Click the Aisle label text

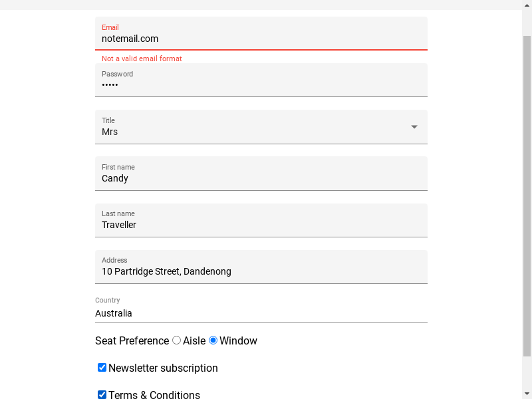[194, 340]
